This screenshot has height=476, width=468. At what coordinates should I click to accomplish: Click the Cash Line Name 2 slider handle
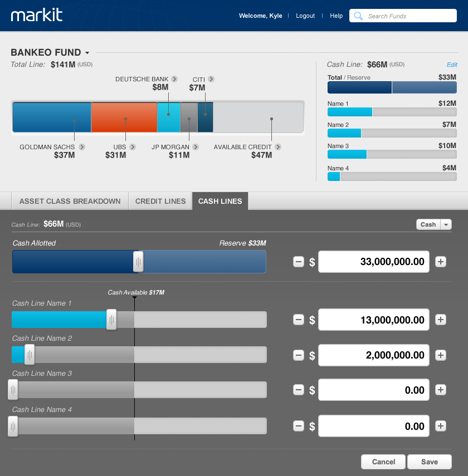tap(30, 355)
